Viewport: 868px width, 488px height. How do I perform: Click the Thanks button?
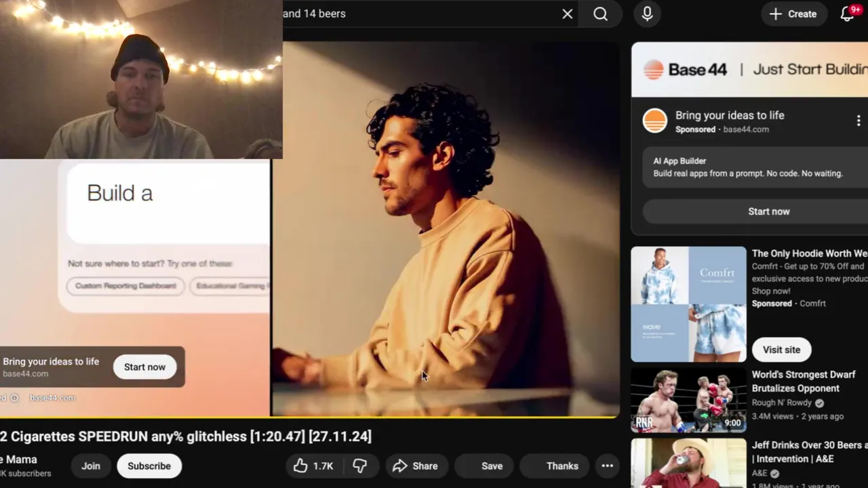[555, 466]
